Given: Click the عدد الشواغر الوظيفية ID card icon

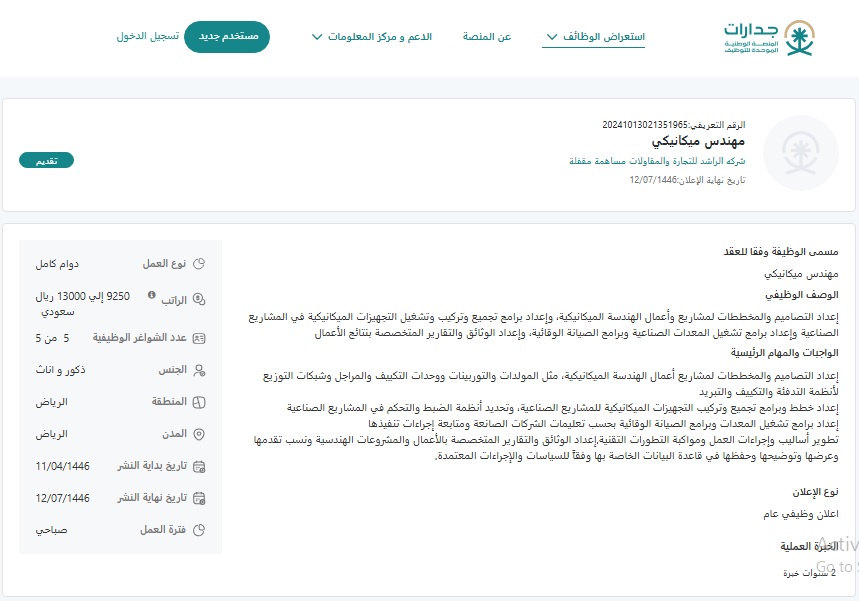Looking at the screenshot, I should coord(199,338).
